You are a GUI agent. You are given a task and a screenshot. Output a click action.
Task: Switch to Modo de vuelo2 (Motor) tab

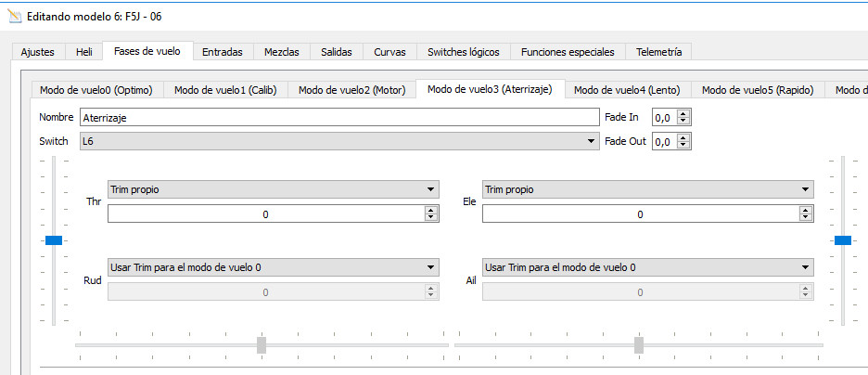pos(351,90)
